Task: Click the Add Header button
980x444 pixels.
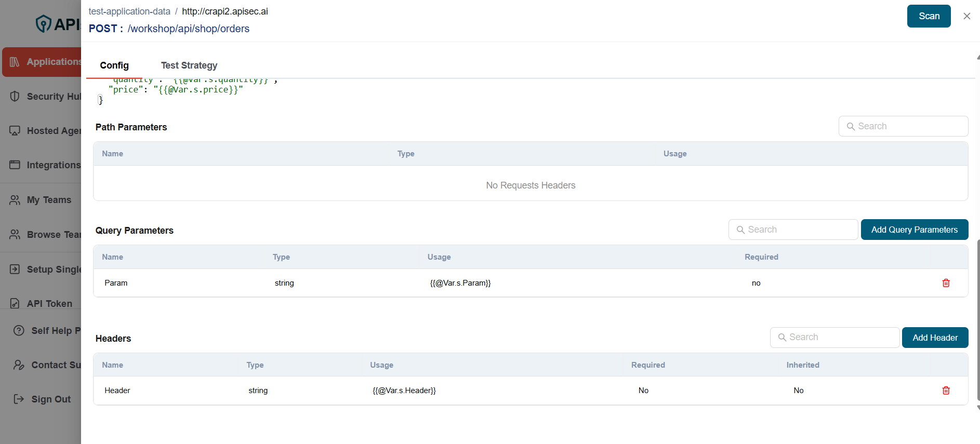Action: coord(935,338)
